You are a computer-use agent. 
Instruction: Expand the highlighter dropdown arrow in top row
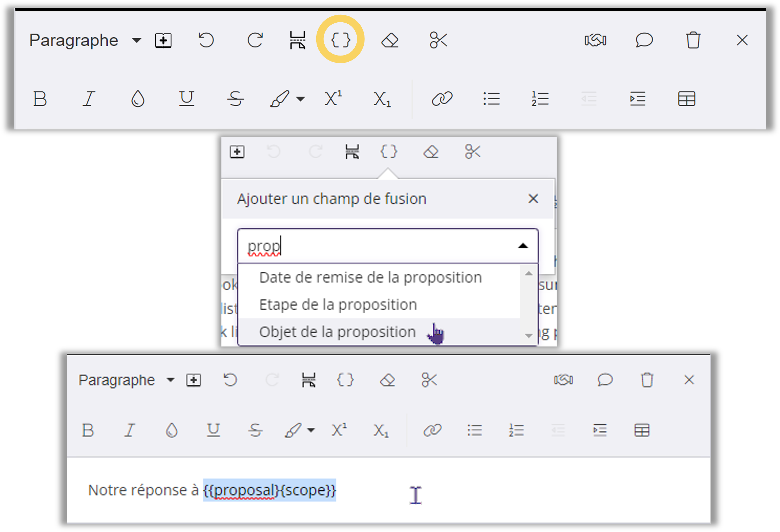tap(301, 99)
